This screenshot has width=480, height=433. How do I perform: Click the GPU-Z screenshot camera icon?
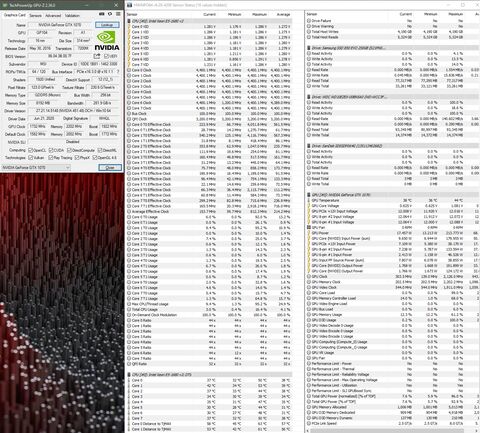coord(102,14)
